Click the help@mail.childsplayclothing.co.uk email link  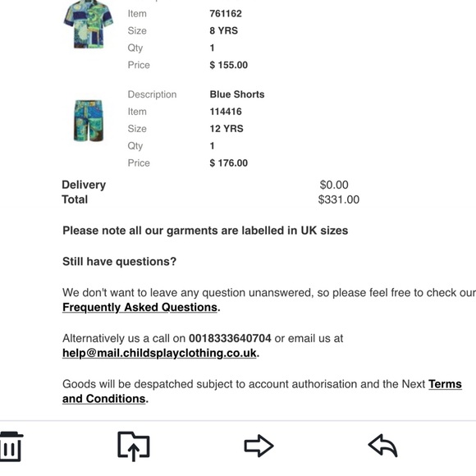pos(159,353)
